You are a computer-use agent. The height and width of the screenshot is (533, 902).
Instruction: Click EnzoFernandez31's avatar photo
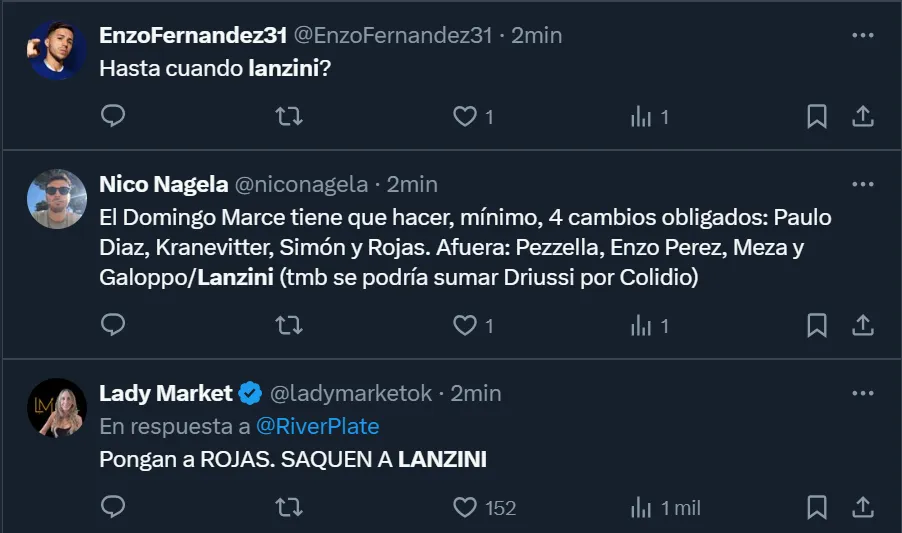[x=57, y=49]
